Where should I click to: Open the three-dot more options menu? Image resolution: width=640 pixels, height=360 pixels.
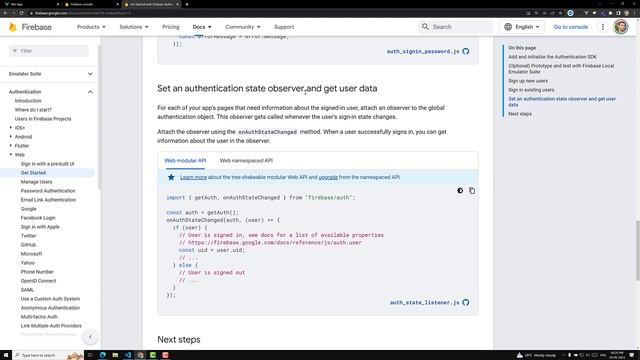602,27
